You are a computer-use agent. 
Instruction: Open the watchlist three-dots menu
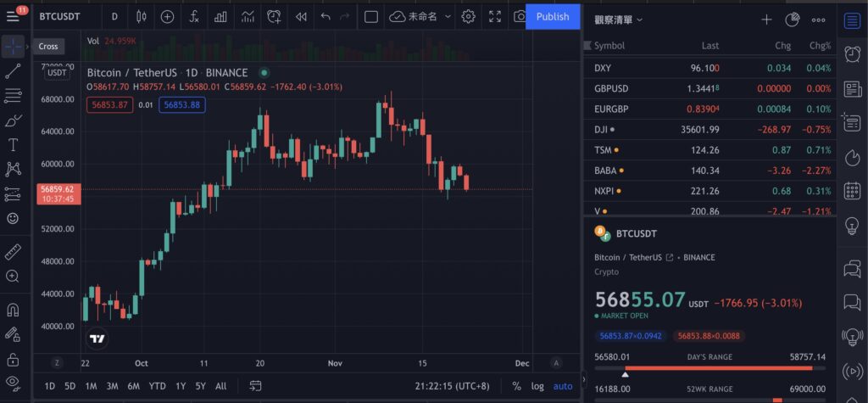(x=818, y=20)
